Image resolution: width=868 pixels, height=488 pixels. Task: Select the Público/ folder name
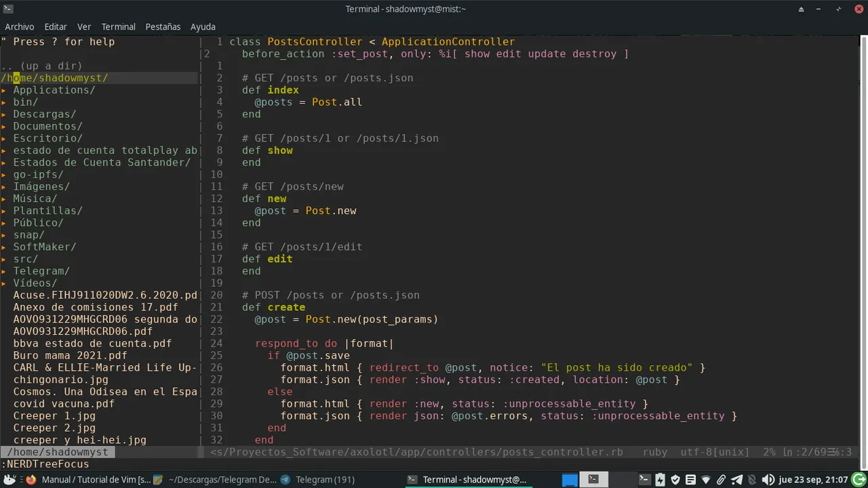pyautogui.click(x=38, y=223)
